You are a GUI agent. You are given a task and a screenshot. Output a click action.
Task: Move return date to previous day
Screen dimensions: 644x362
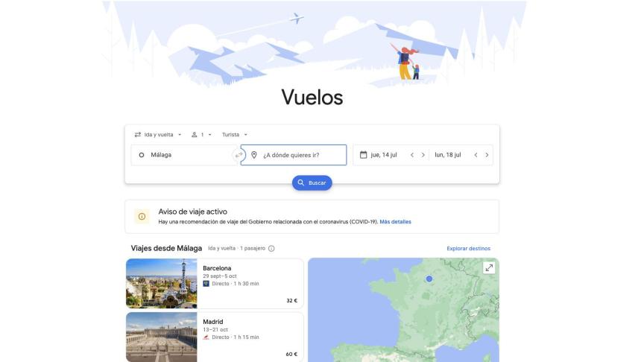coord(476,155)
